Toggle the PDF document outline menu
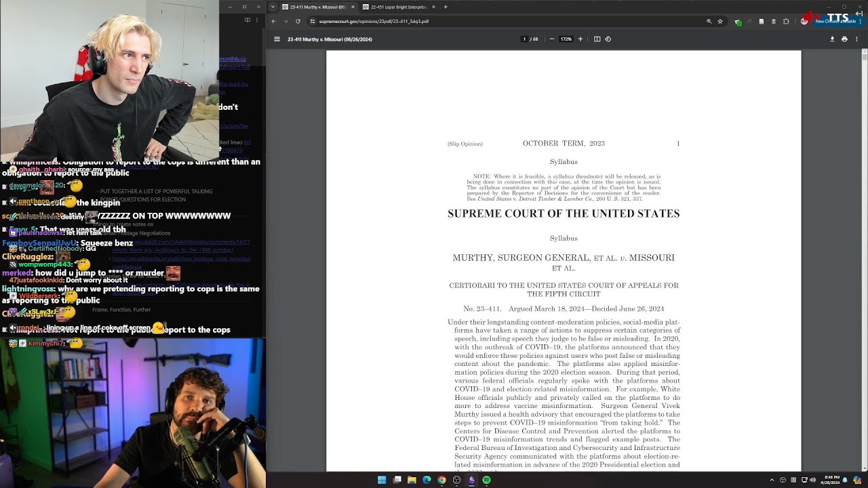Image resolution: width=868 pixels, height=488 pixels. click(277, 39)
